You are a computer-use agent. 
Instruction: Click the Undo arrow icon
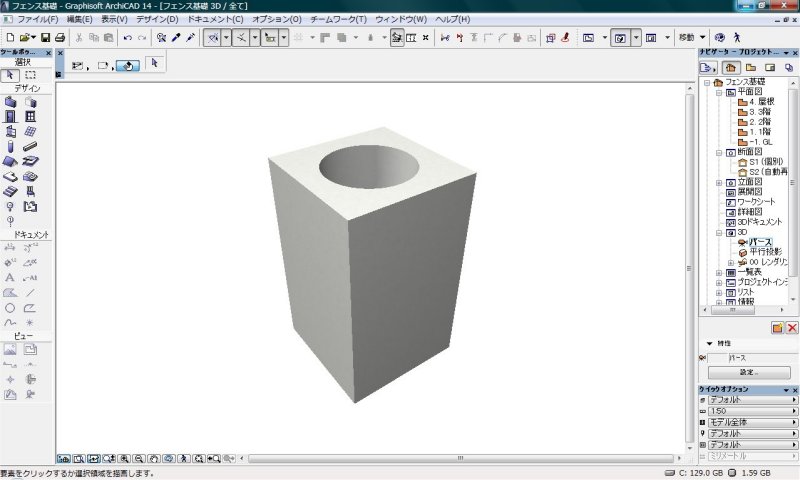tap(127, 37)
